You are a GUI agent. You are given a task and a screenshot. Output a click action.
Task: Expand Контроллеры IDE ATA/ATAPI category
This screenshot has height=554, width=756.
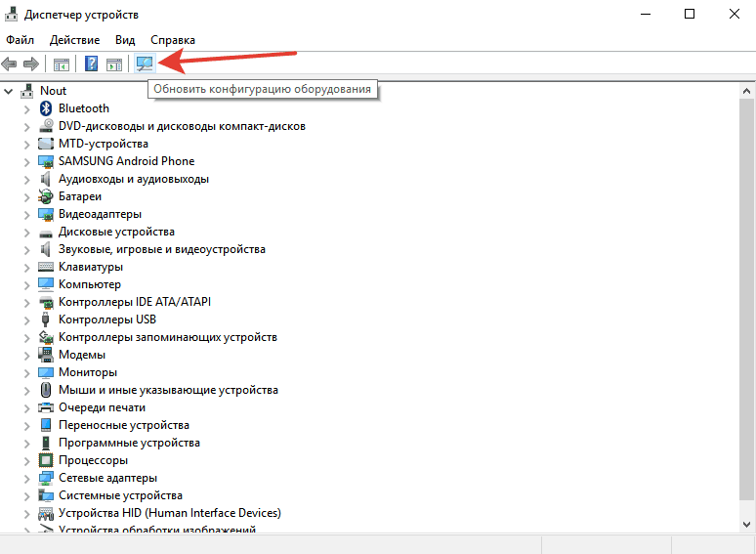coord(27,302)
